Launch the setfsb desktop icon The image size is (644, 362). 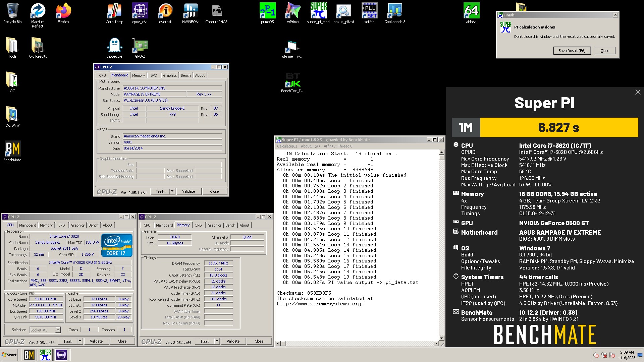[x=369, y=13]
